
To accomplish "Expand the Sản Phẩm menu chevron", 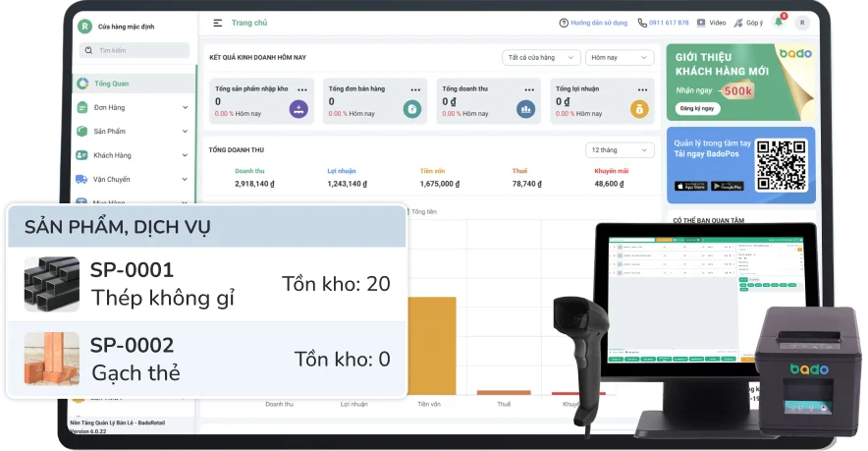I will [185, 132].
